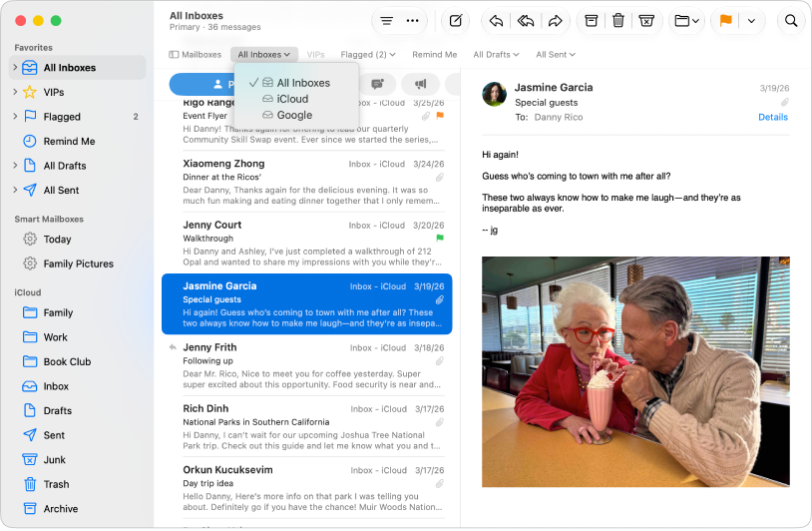Open flag color dropdown arrow
This screenshot has width=812, height=531.
click(x=751, y=21)
